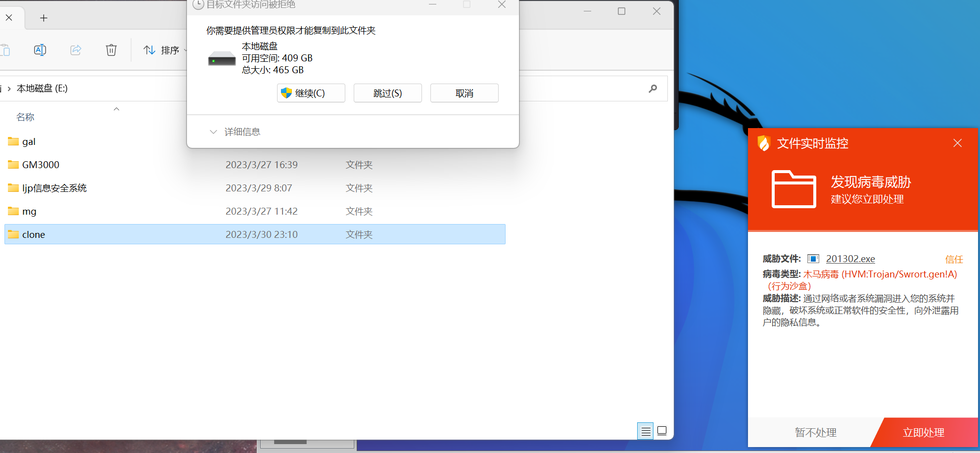
Task: Switch to large icons view layout
Action: [x=662, y=431]
